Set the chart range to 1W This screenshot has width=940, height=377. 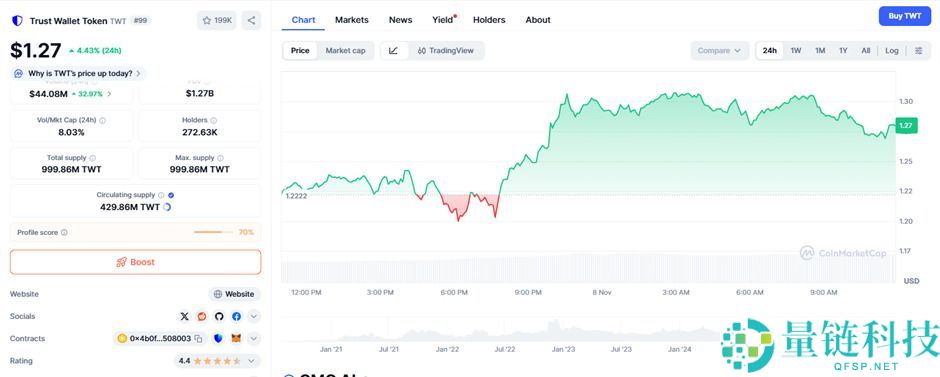[x=796, y=51]
